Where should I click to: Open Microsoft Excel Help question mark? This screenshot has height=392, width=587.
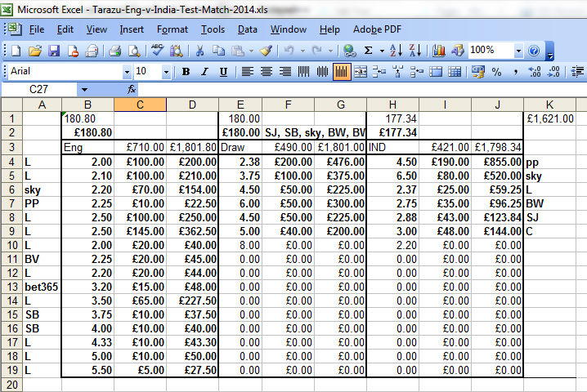tap(534, 51)
